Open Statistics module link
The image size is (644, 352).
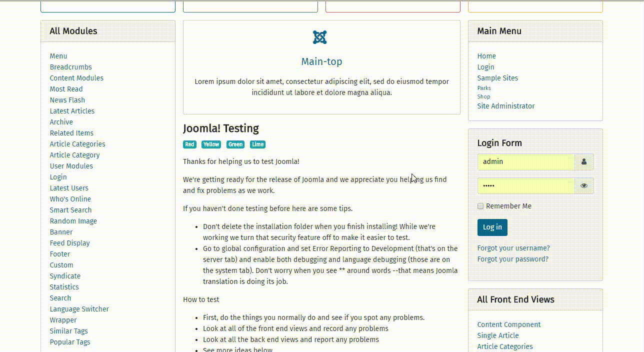click(64, 287)
